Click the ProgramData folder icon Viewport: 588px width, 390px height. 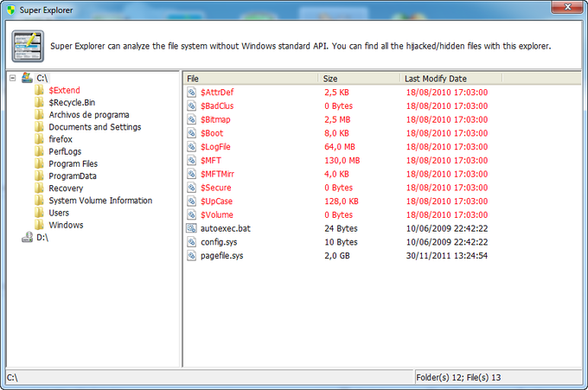(x=39, y=176)
